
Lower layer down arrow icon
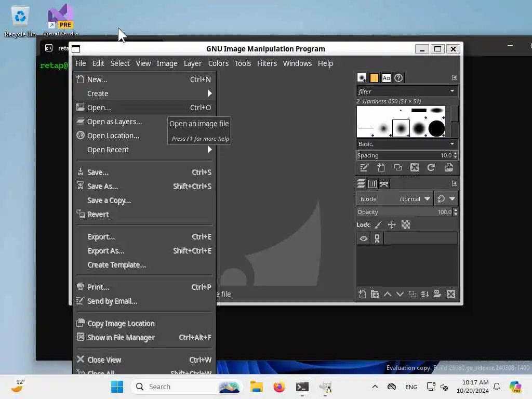tap(400, 294)
